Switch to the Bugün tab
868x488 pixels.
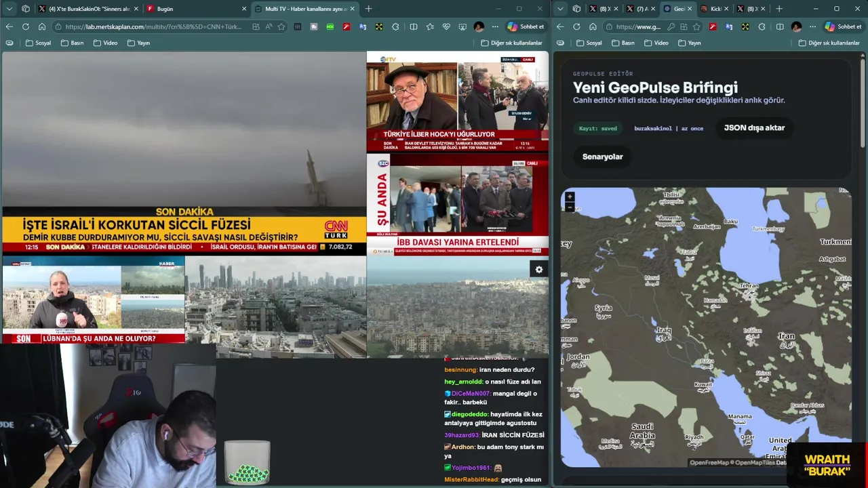(x=197, y=9)
